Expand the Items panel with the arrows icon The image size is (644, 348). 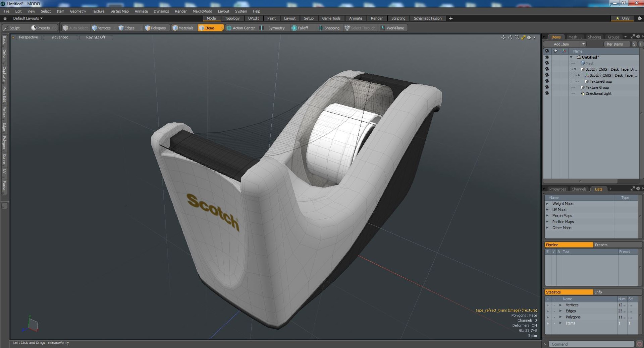633,37
